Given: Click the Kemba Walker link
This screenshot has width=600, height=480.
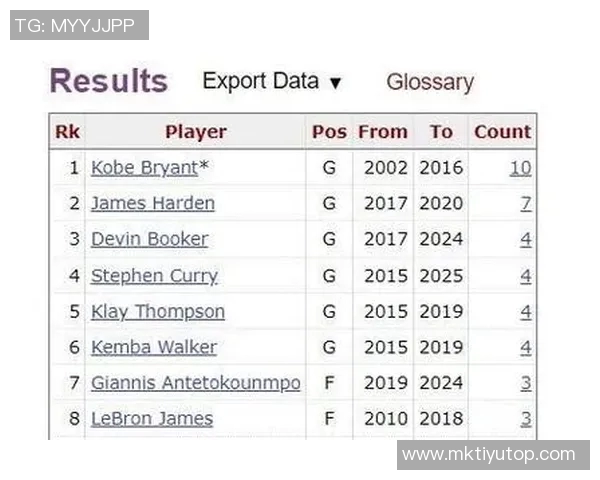Looking at the screenshot, I should (x=154, y=348).
